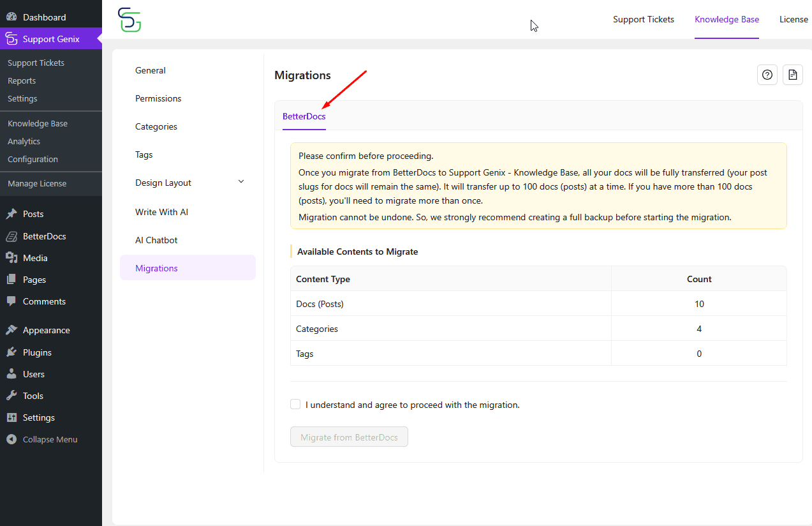Click the Plugins plug icon

11,352
